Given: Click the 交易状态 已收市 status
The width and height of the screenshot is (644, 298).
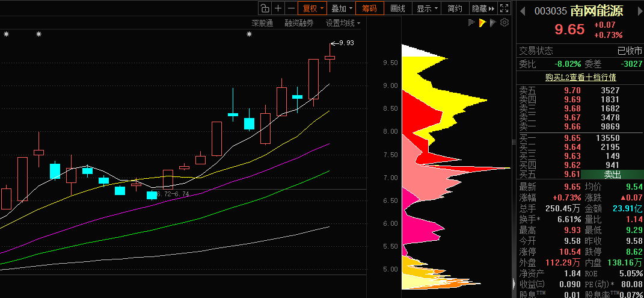Looking at the screenshot, I should click(630, 51).
